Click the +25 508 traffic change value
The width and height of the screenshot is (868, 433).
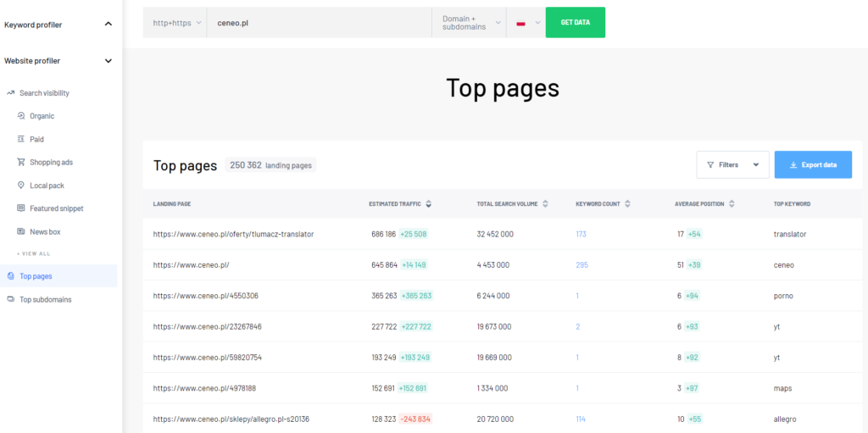point(413,234)
